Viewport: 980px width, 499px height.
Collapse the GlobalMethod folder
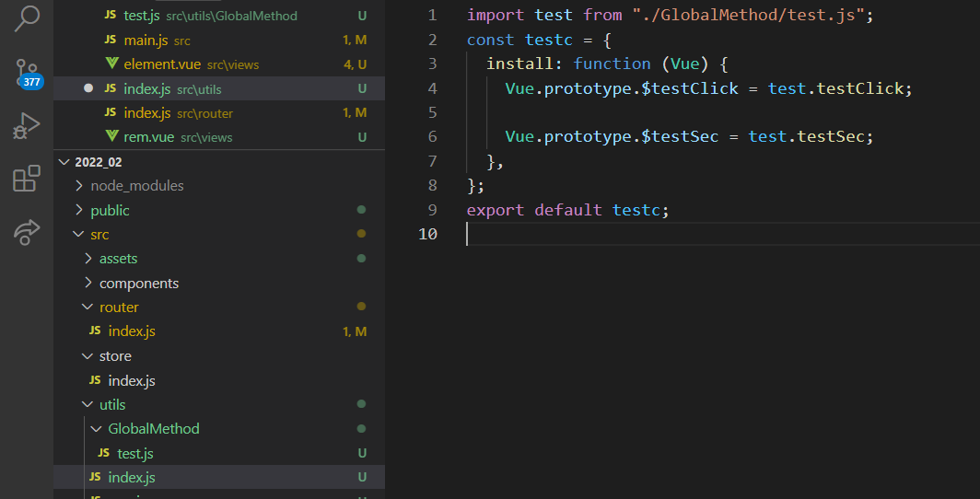click(x=96, y=429)
